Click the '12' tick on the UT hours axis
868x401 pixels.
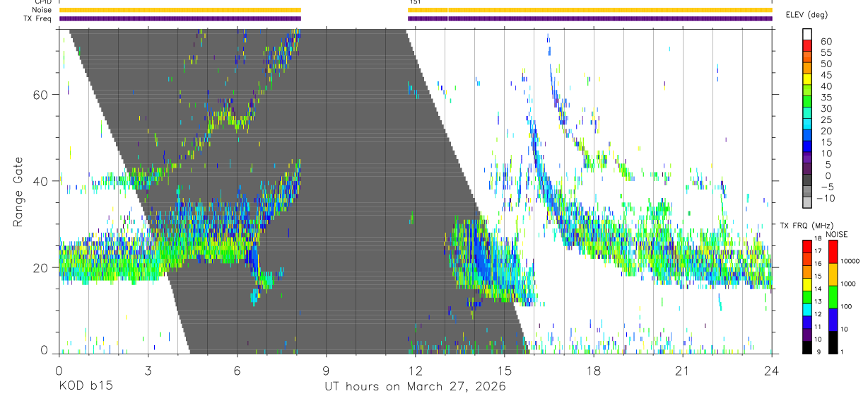pos(415,371)
